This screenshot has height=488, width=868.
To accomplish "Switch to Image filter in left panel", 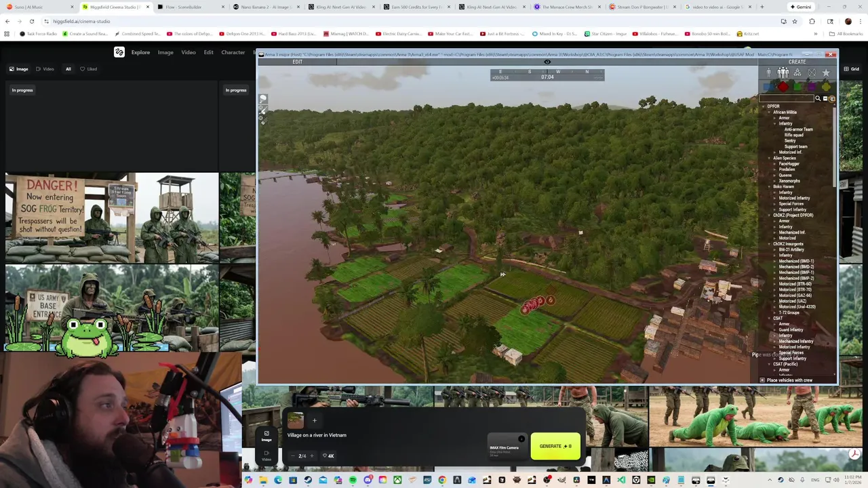I will (x=19, y=69).
